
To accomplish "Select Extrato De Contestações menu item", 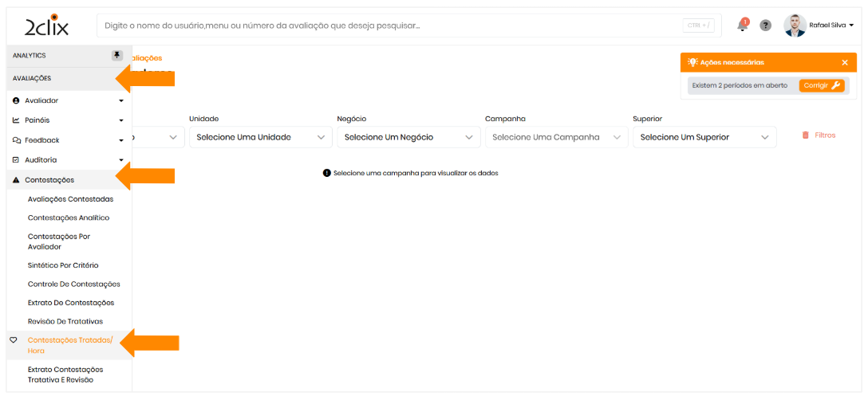I will pos(70,303).
